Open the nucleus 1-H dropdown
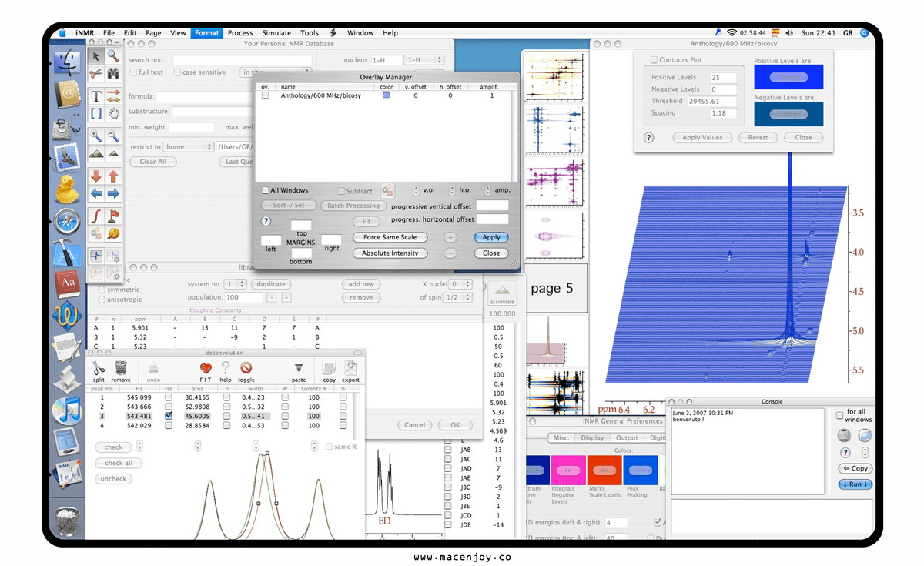 [424, 59]
